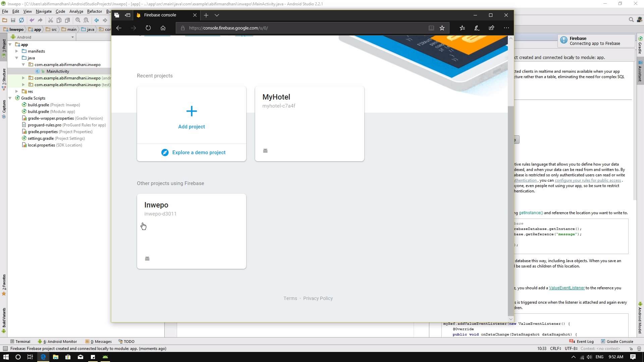Click the cut scissors icon in toolbar
The width and height of the screenshot is (644, 362).
[51, 20]
